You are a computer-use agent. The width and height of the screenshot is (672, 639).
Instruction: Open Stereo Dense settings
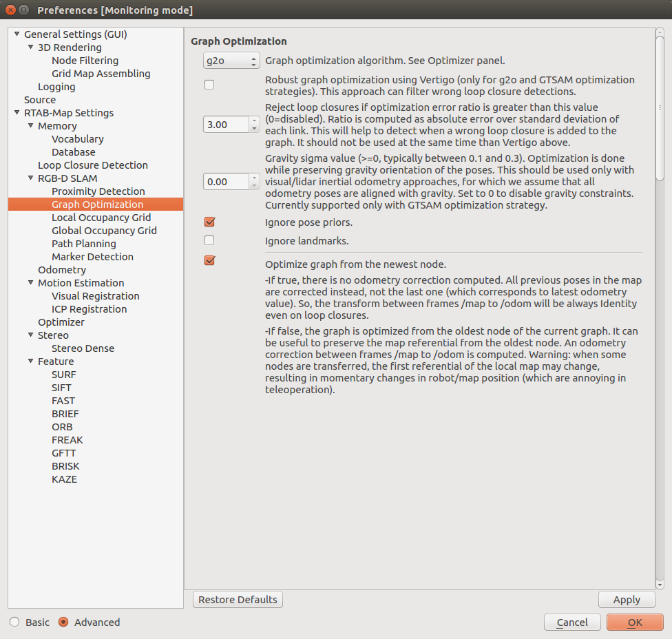[x=83, y=348]
